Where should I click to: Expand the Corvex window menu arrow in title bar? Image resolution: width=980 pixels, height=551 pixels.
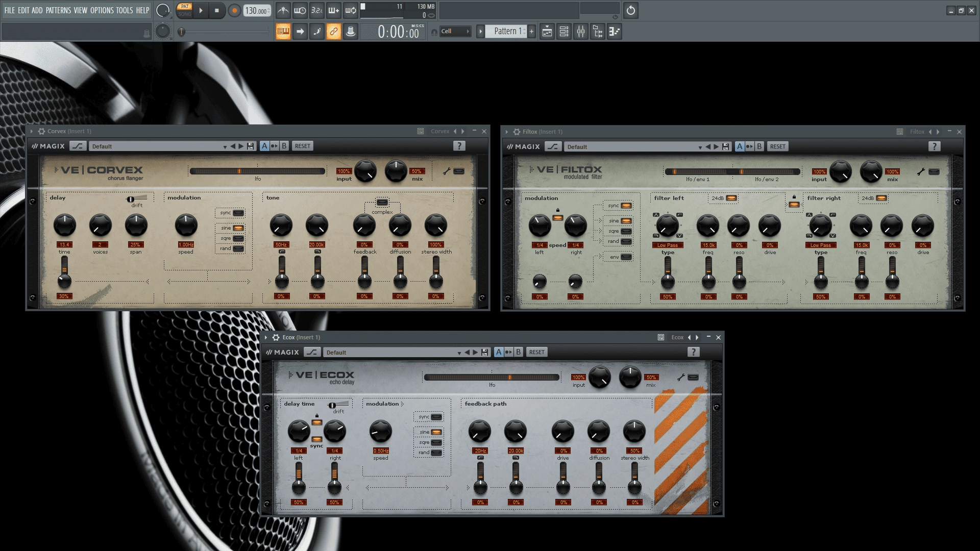pyautogui.click(x=32, y=131)
